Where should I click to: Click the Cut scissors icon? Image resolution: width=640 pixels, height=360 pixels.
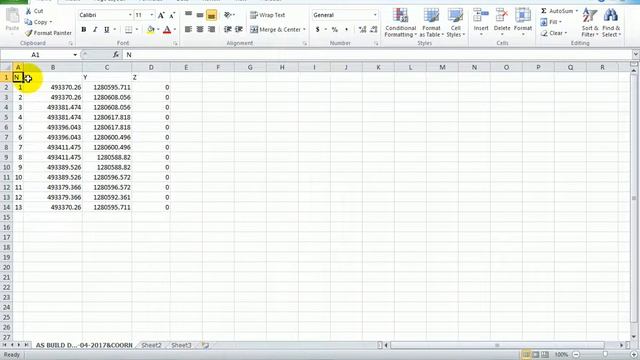[x=29, y=11]
